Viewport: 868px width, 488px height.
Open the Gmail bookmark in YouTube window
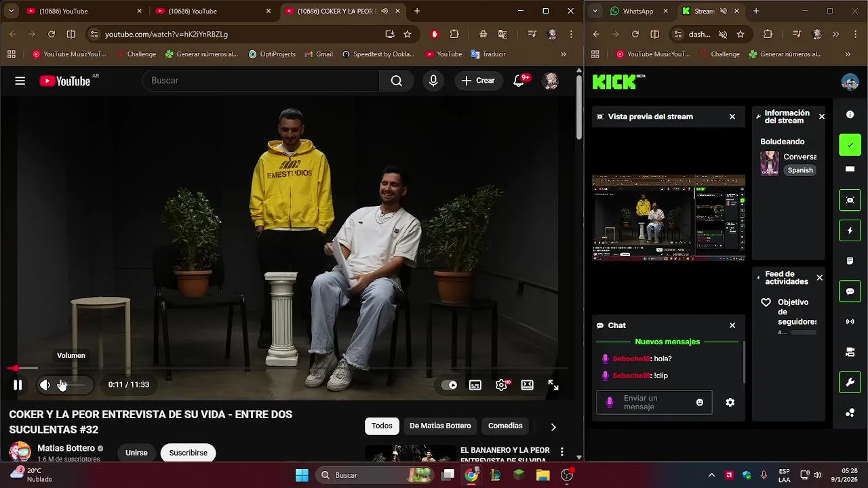click(x=318, y=54)
